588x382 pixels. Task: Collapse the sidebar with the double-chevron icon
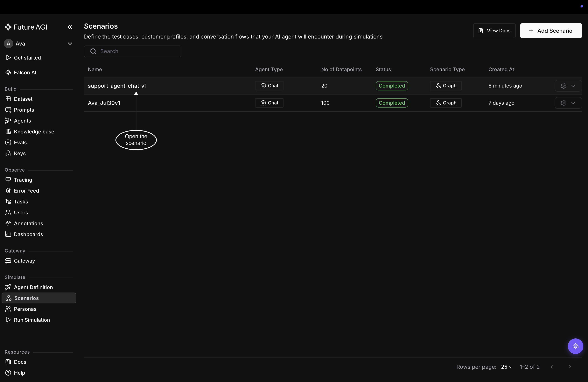(70, 27)
